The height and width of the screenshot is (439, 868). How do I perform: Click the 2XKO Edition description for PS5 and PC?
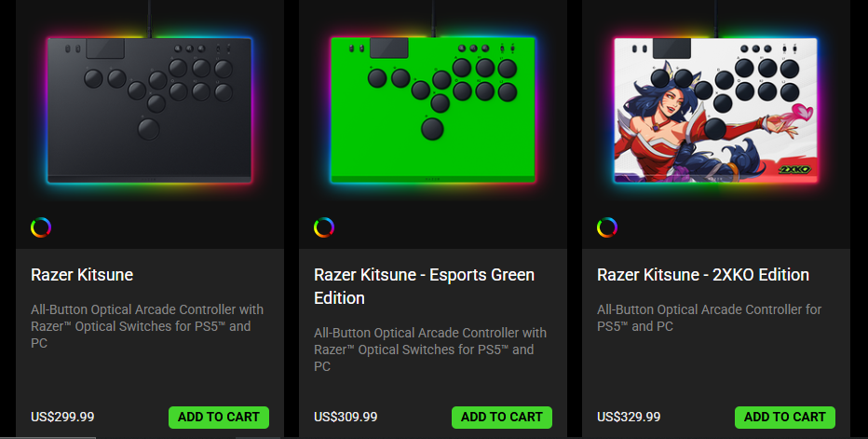click(709, 318)
